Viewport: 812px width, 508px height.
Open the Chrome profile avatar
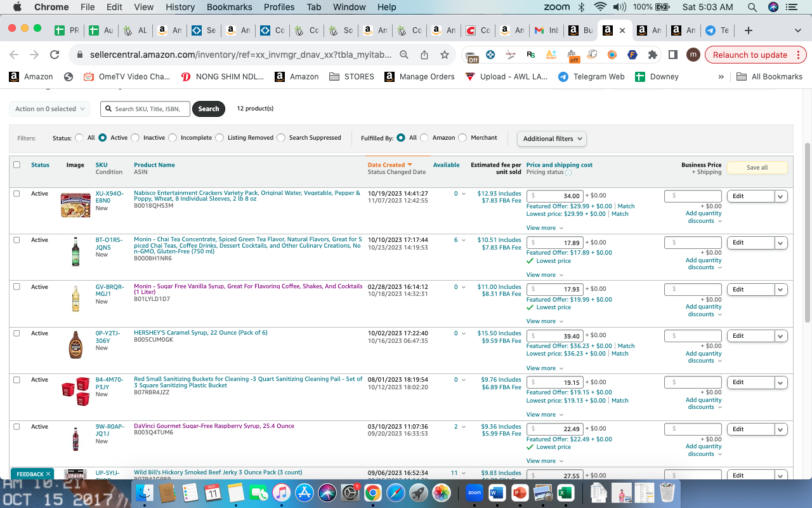693,55
